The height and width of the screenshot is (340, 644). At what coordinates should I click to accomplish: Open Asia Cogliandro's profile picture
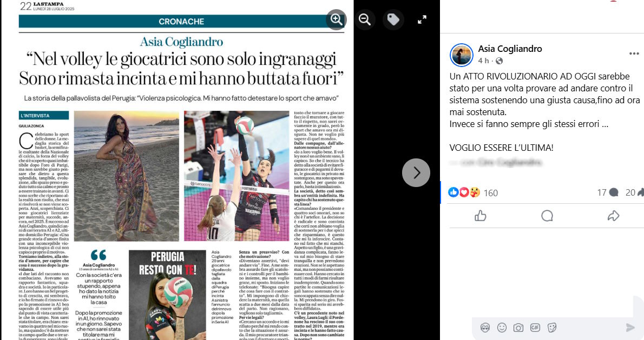point(461,55)
